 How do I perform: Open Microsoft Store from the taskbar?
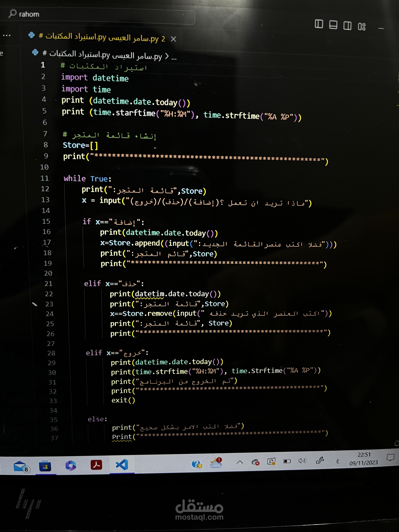click(45, 466)
